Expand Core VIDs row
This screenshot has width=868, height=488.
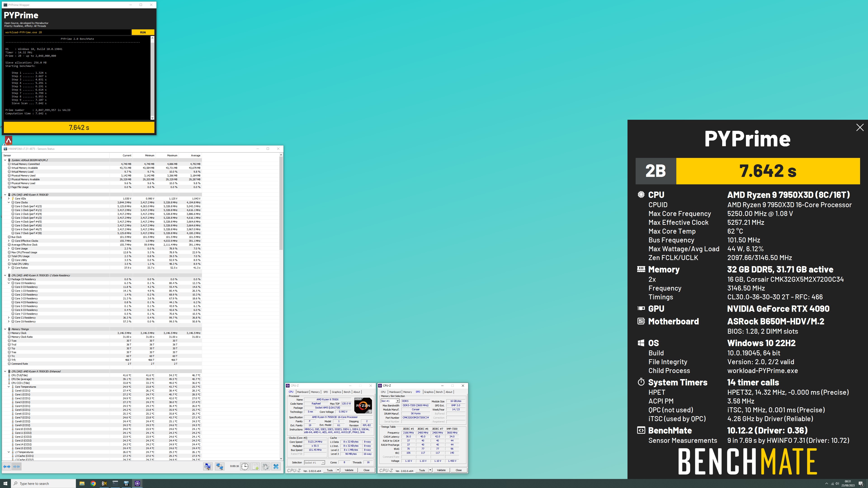9,198
